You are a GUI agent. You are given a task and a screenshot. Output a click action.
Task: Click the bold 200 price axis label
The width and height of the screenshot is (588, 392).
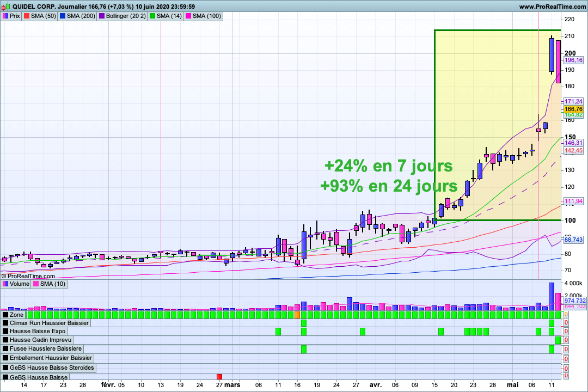(x=570, y=53)
